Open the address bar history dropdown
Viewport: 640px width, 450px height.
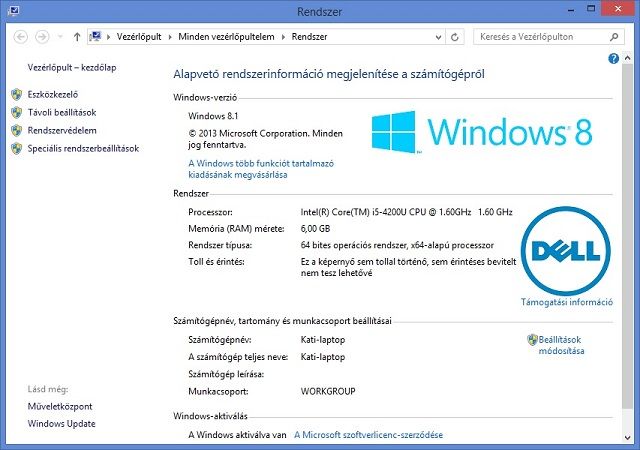pyautogui.click(x=438, y=37)
